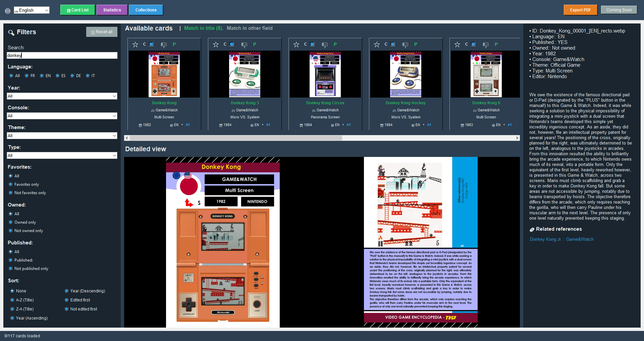The height and width of the screenshot is (341, 644).
Task: Choose Year (Descending) sort option
Action: [x=67, y=291]
